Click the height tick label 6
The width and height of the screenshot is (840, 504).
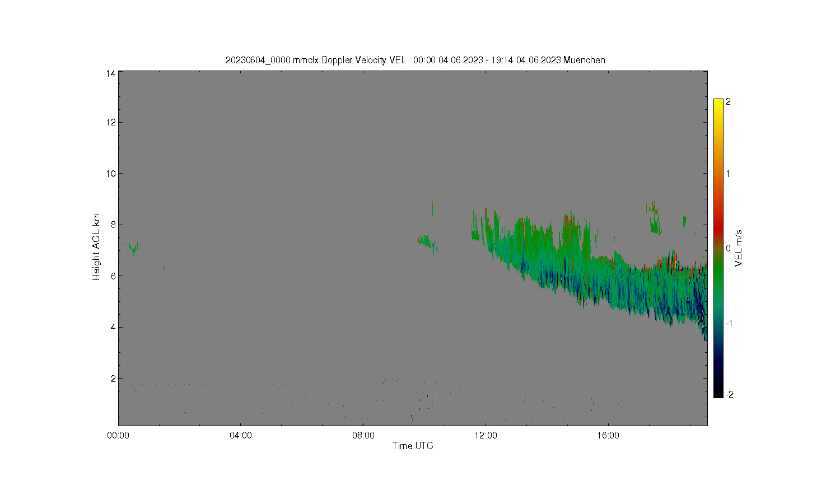click(113, 276)
